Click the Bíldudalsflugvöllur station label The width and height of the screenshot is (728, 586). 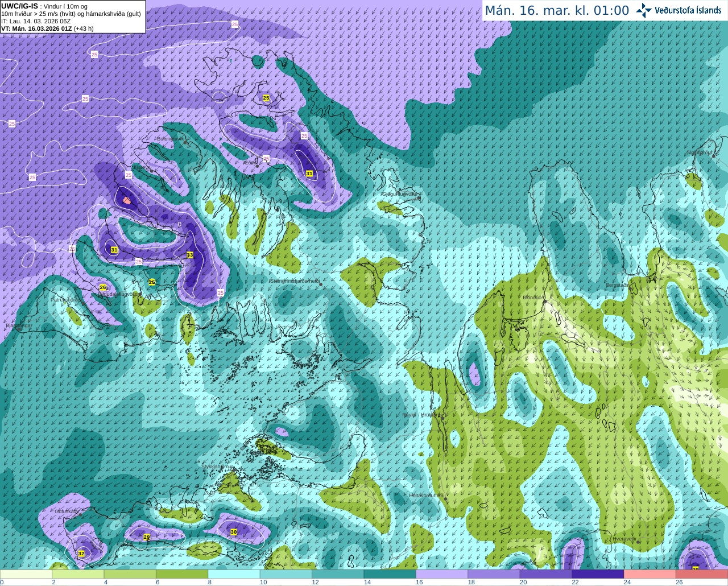(x=119, y=294)
